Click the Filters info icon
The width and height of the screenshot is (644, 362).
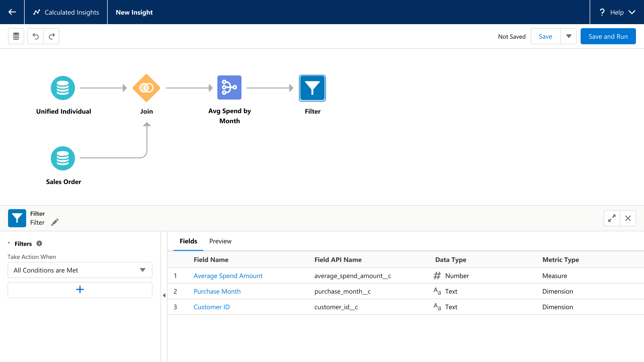[x=39, y=243]
